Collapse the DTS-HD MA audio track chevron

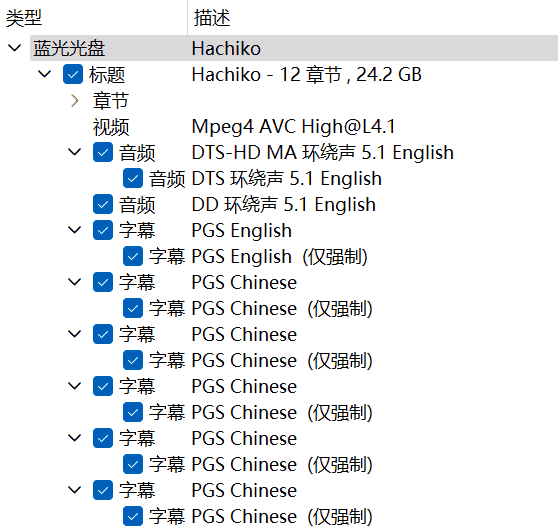(x=75, y=152)
